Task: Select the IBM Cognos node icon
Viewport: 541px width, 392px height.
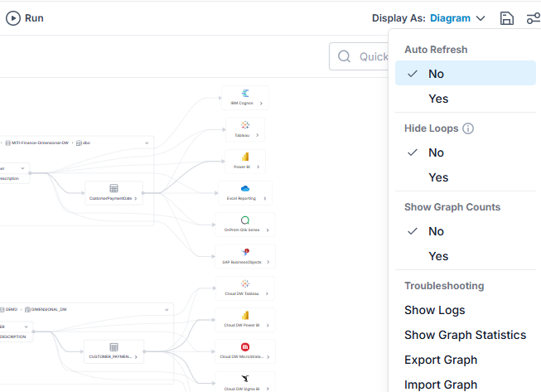Action: [x=245, y=93]
